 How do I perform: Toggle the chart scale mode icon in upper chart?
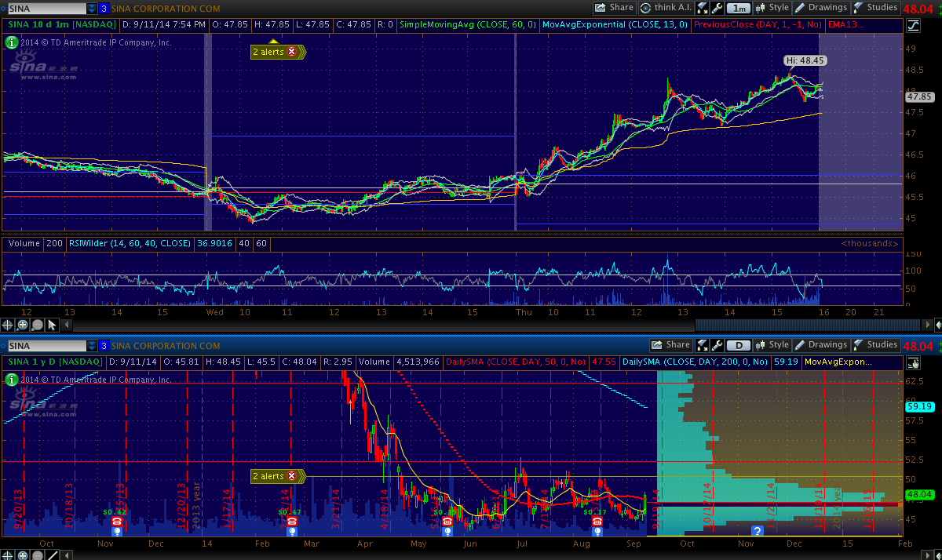913,25
